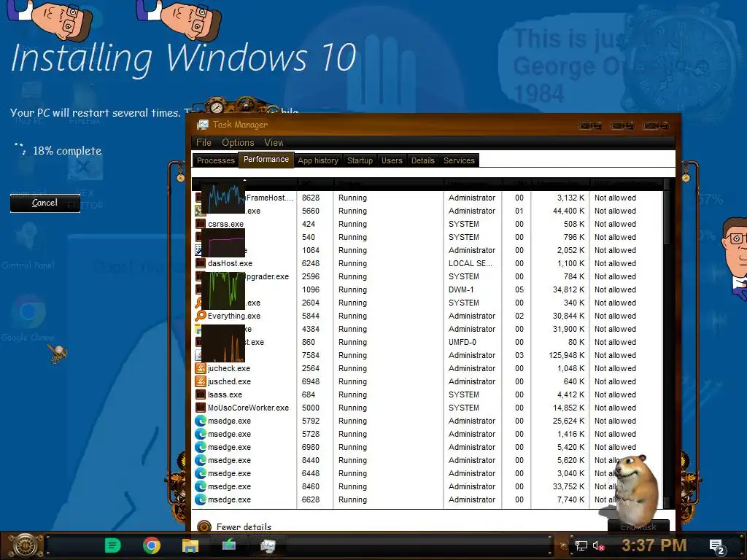Click the green disk graph thumbnail
This screenshot has height=560, width=747.
click(x=223, y=290)
